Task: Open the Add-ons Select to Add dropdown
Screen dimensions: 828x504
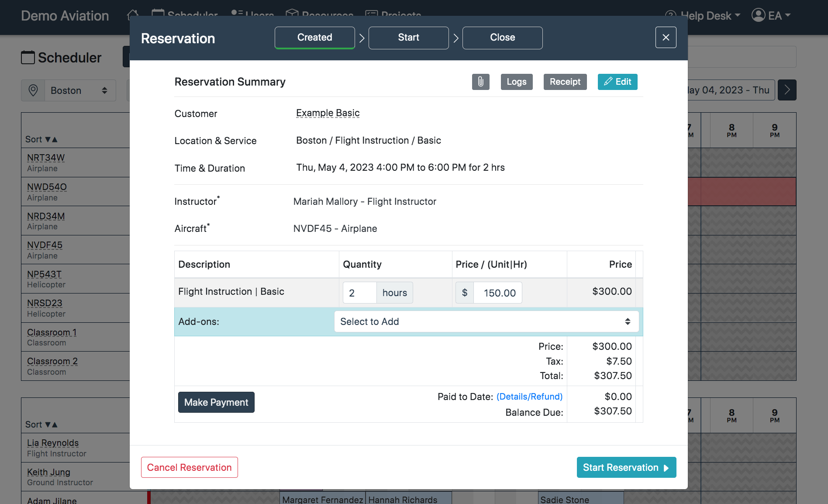Action: [486, 321]
